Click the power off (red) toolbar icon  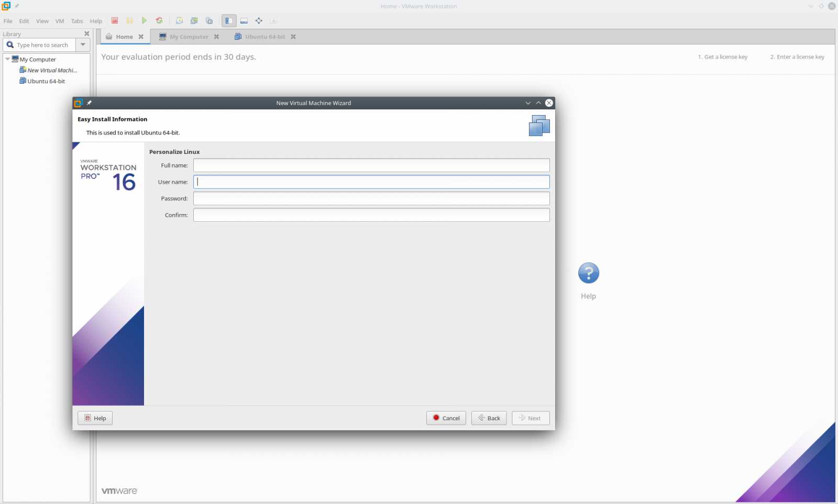coord(114,20)
